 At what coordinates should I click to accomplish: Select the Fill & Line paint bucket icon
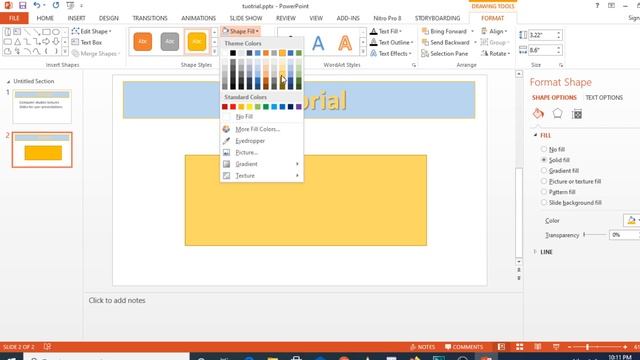click(x=538, y=113)
